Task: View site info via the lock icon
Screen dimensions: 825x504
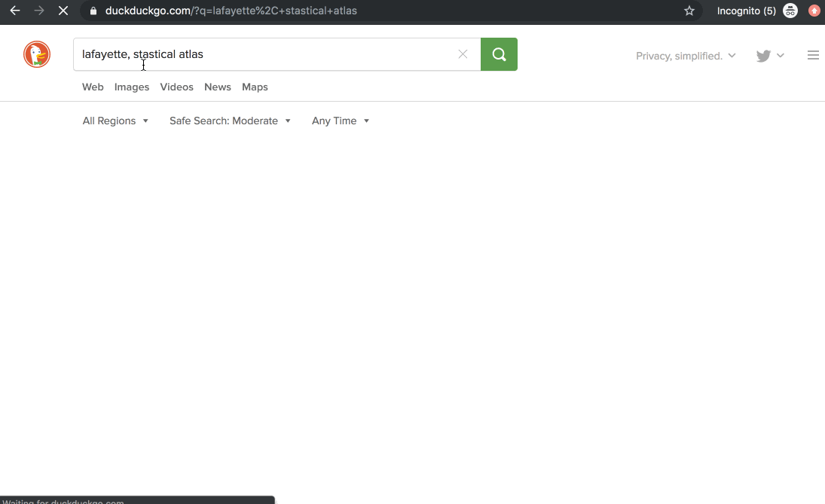Action: coord(93,11)
